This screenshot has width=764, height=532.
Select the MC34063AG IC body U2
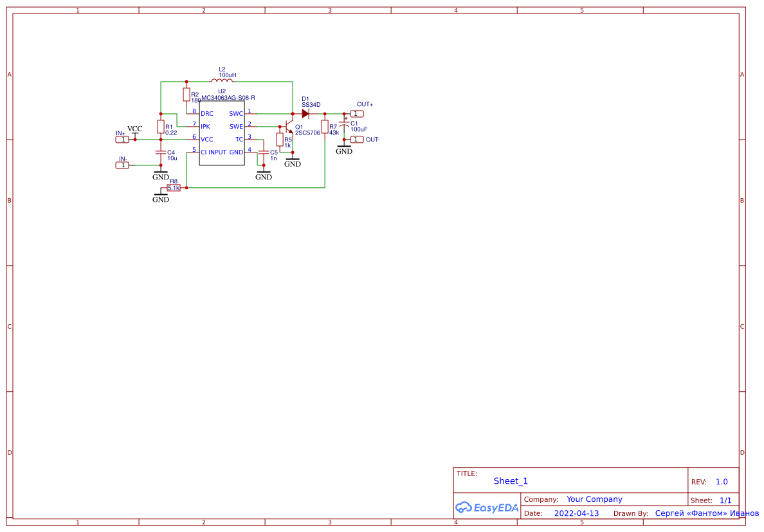[x=222, y=133]
